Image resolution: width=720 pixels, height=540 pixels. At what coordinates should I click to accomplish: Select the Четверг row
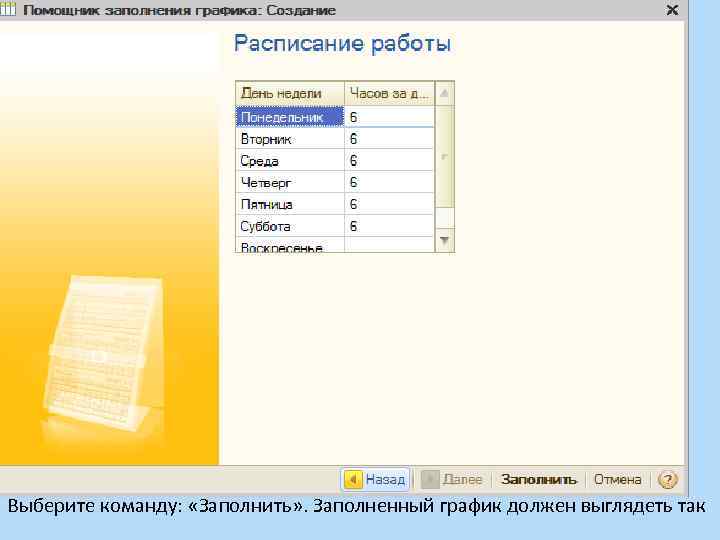click(335, 182)
